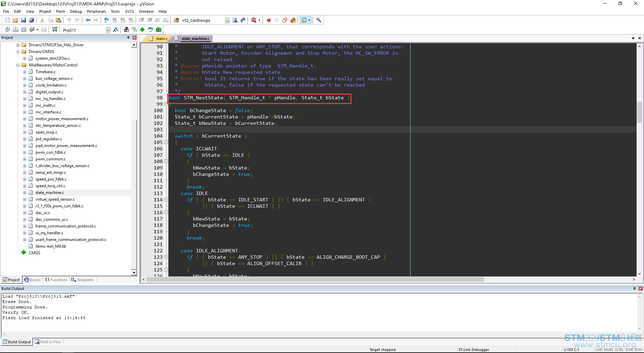Kill all breakpoints with the red X icon
Viewport: 644px width, 353px height.
(x=293, y=20)
